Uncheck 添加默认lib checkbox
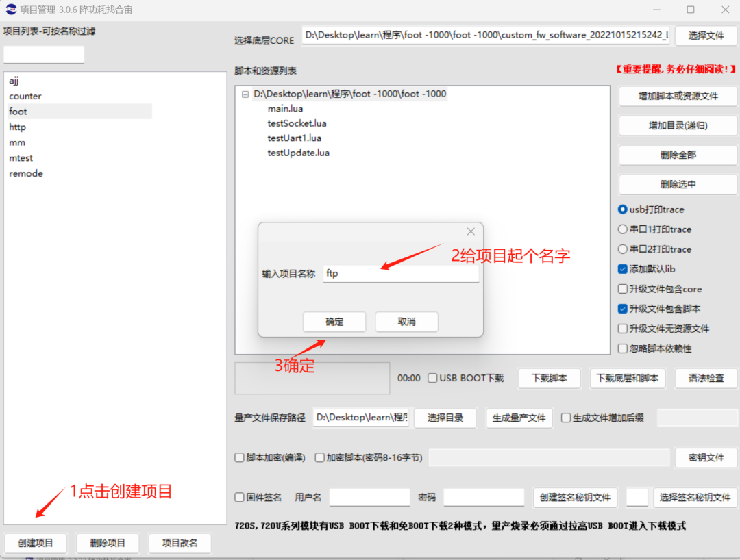The image size is (740, 560). tap(622, 269)
